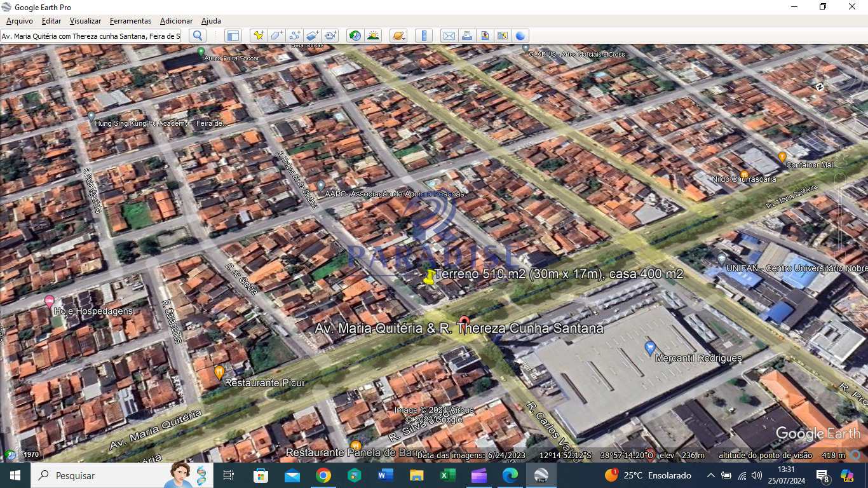Start the Record a Tour tool
868x488 pixels.
[x=330, y=36]
